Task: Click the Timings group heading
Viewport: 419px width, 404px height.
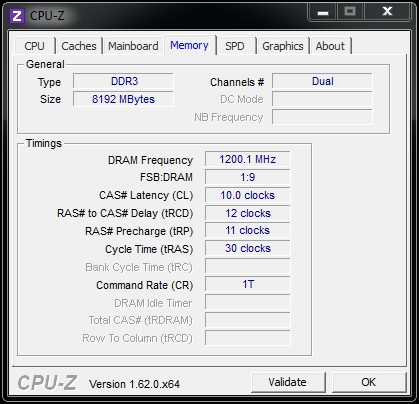Action: coord(44,143)
